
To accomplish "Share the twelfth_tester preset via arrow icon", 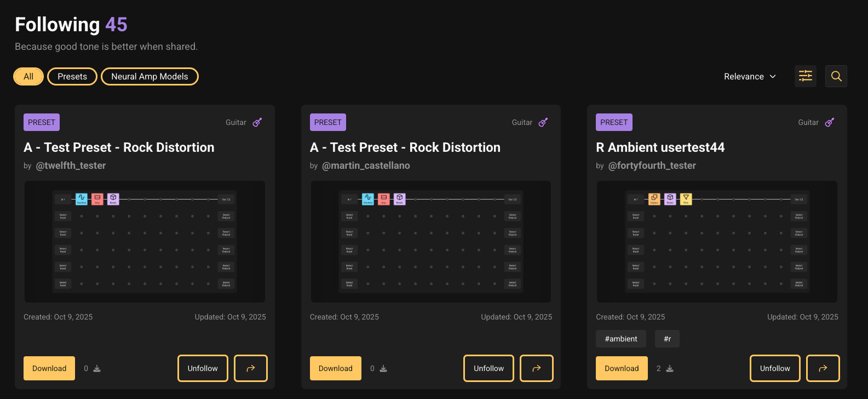I will 251,368.
